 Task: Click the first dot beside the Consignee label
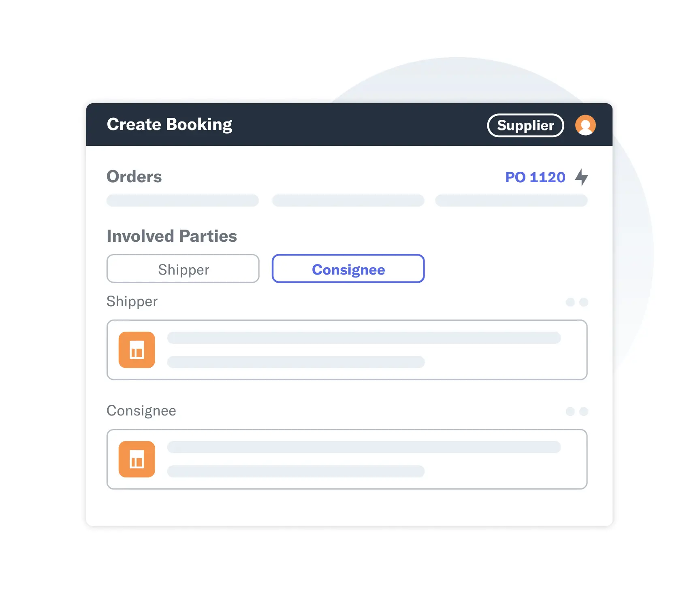[570, 411]
